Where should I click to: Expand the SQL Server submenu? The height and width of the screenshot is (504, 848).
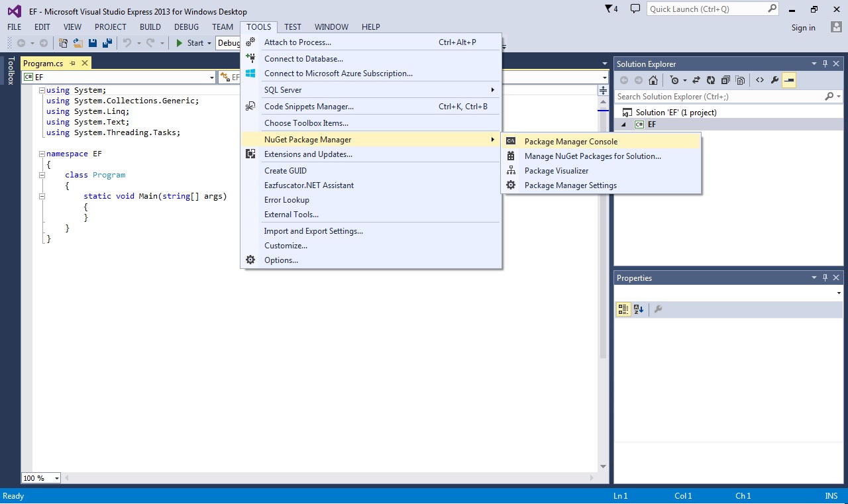[x=371, y=90]
